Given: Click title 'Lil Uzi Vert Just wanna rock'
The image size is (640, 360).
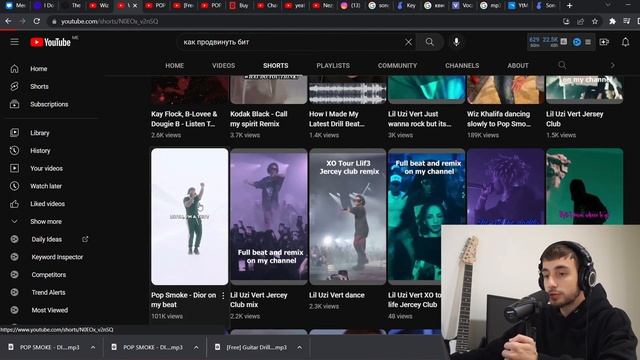Looking at the screenshot, I should click(420, 119).
